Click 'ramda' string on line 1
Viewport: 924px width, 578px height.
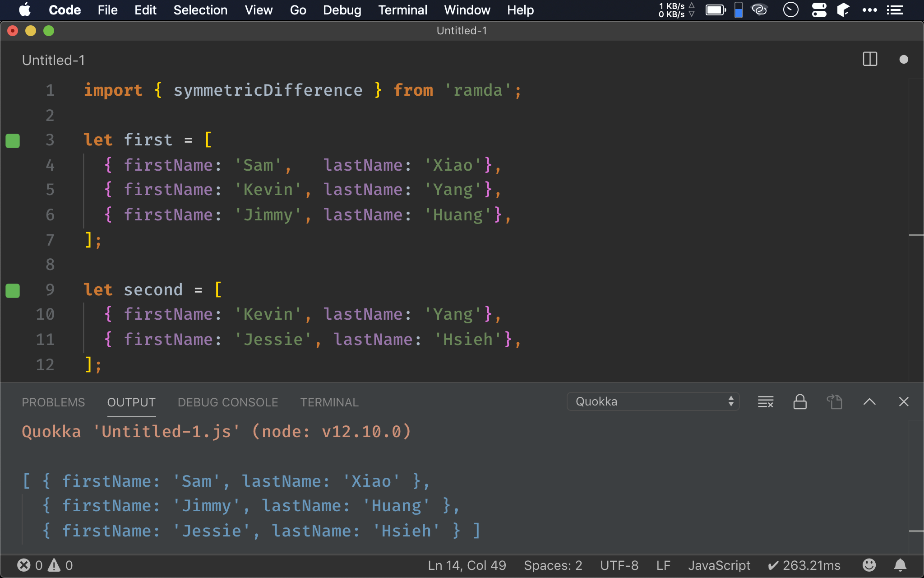pyautogui.click(x=477, y=90)
